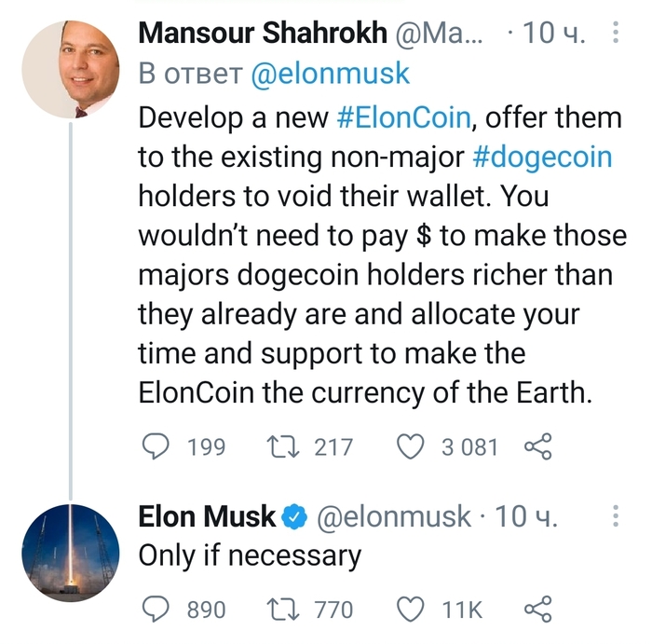View Elon Musk's rocket profile picture
The width and height of the screenshot is (652, 644).
pos(70,553)
